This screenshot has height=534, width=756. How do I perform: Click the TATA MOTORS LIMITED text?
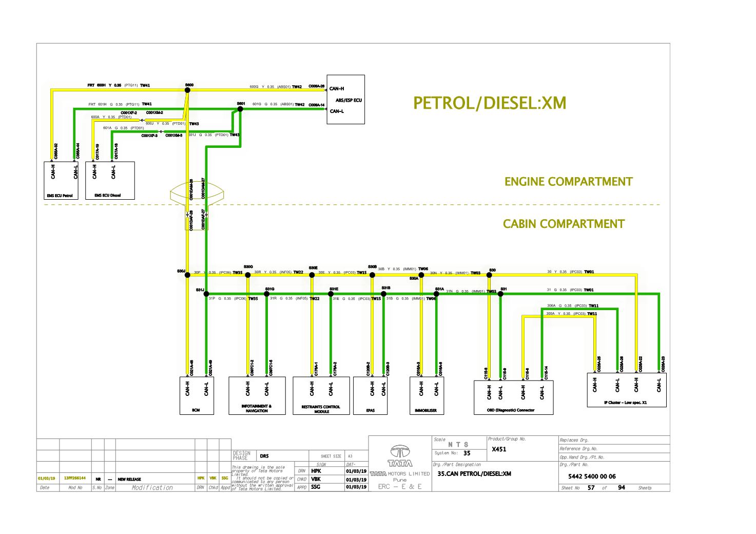400,473
